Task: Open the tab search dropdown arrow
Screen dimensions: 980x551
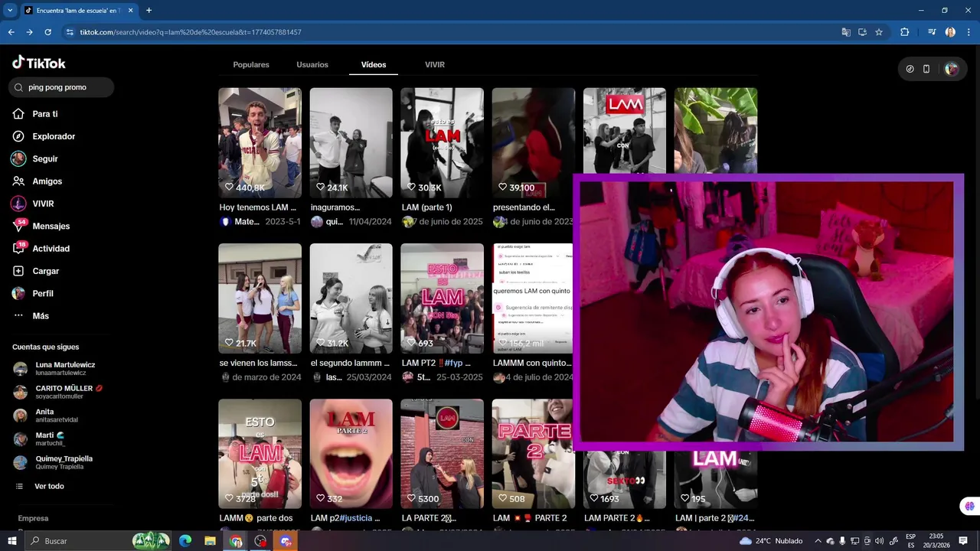Action: tap(10, 10)
